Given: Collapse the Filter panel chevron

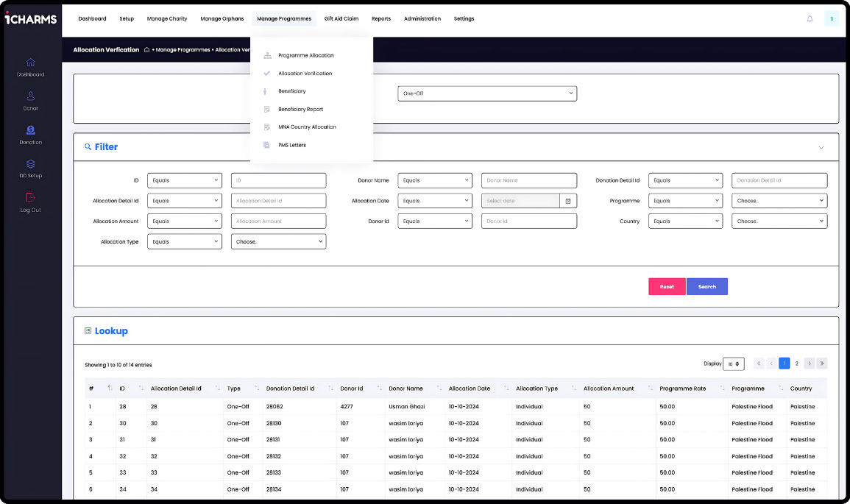Looking at the screenshot, I should coord(821,147).
